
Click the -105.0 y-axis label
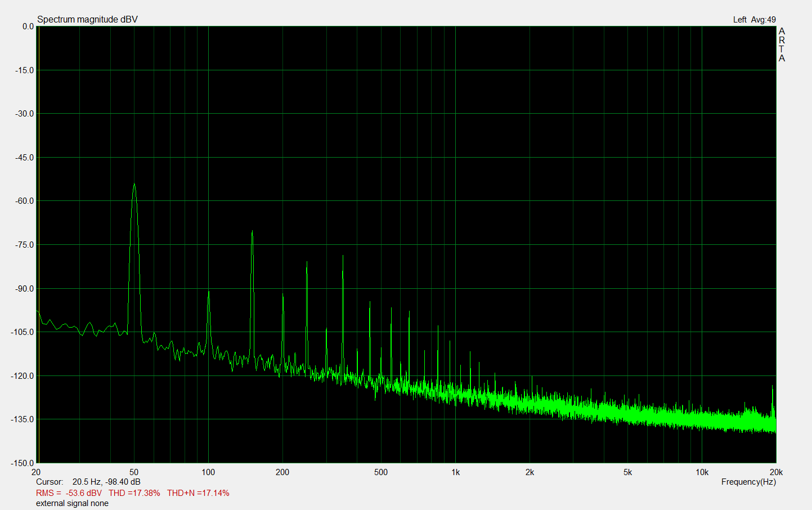pyautogui.click(x=23, y=332)
